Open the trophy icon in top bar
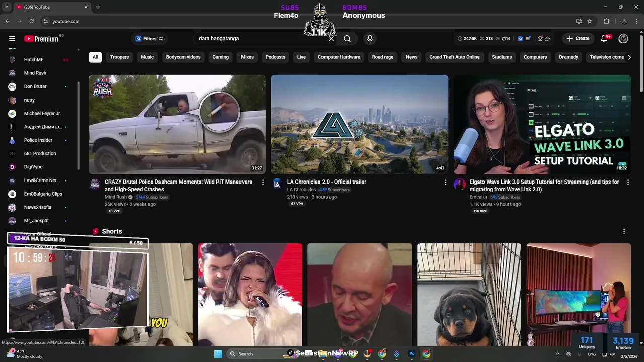 coord(540,38)
